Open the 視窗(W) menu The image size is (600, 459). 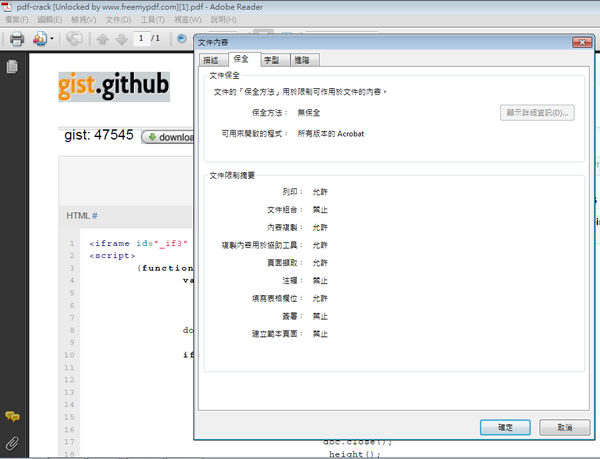point(188,20)
